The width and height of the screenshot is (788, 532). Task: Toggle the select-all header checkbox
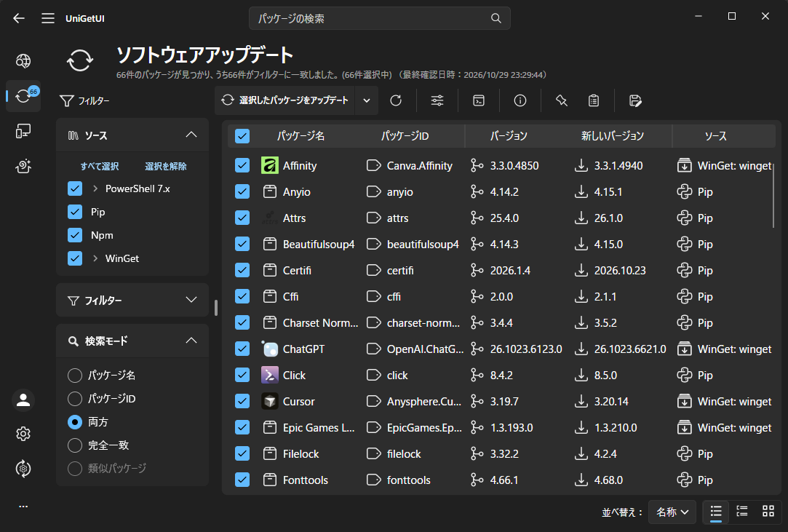click(242, 136)
